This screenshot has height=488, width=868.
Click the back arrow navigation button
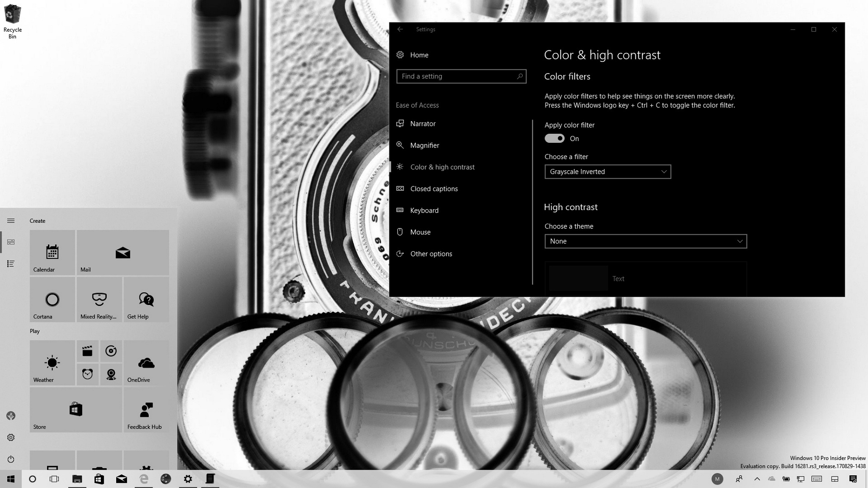pos(400,29)
